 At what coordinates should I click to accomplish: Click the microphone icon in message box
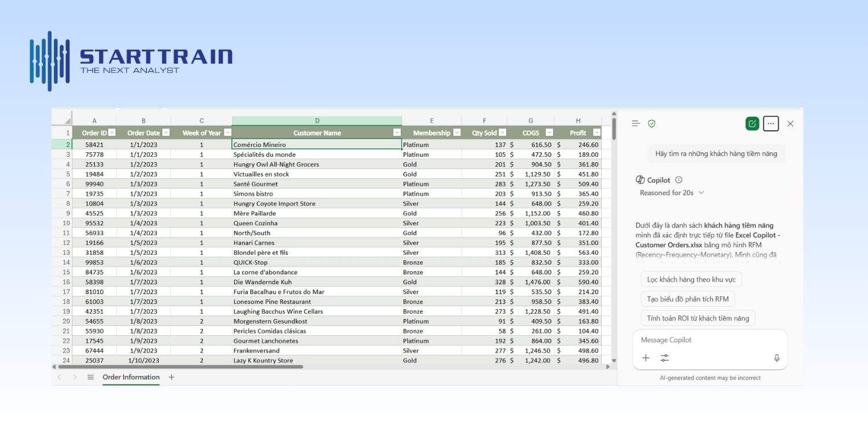coord(777,358)
